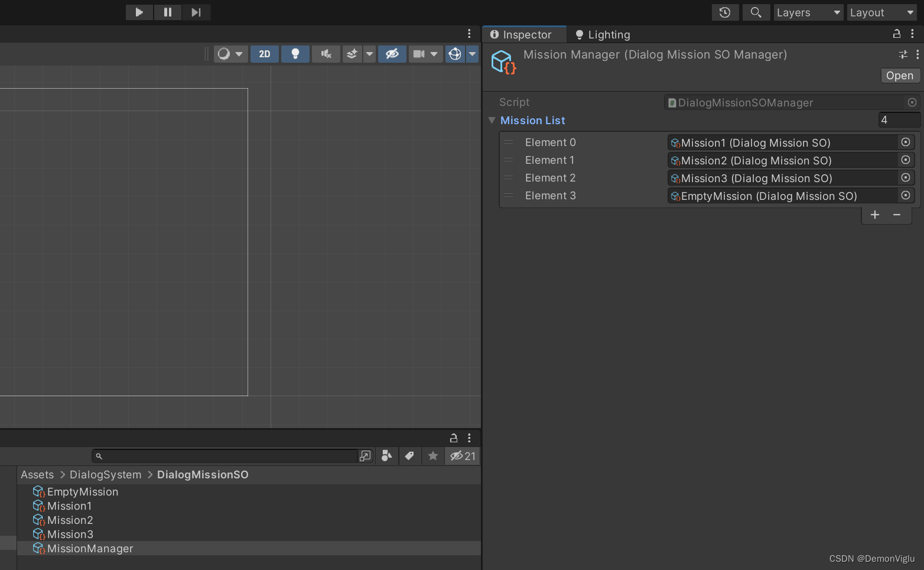Viewport: 924px width, 570px height.
Task: Collapse the Mission List foldout
Action: (492, 120)
